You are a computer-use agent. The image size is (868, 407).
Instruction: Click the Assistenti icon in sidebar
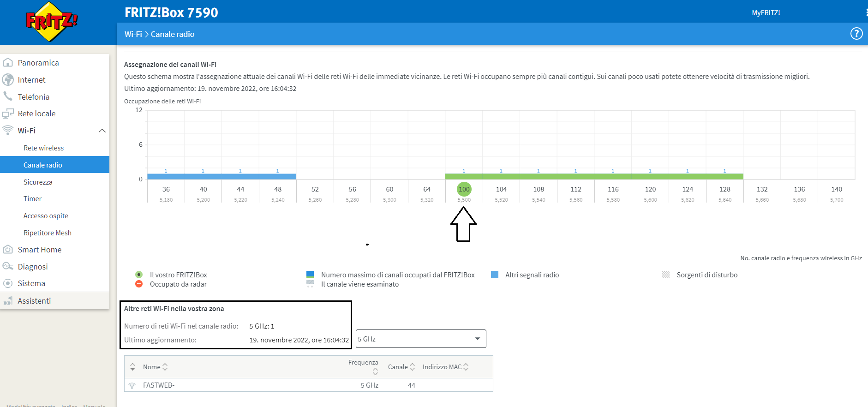click(x=8, y=301)
